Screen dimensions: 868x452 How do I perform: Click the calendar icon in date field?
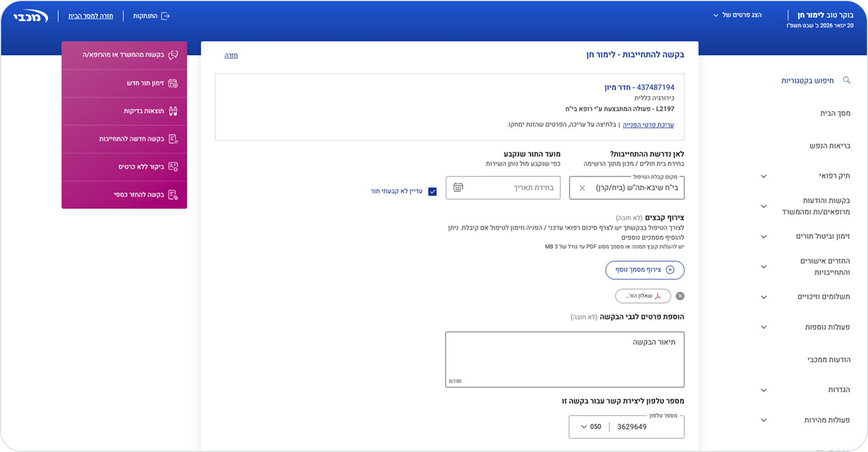(x=458, y=187)
